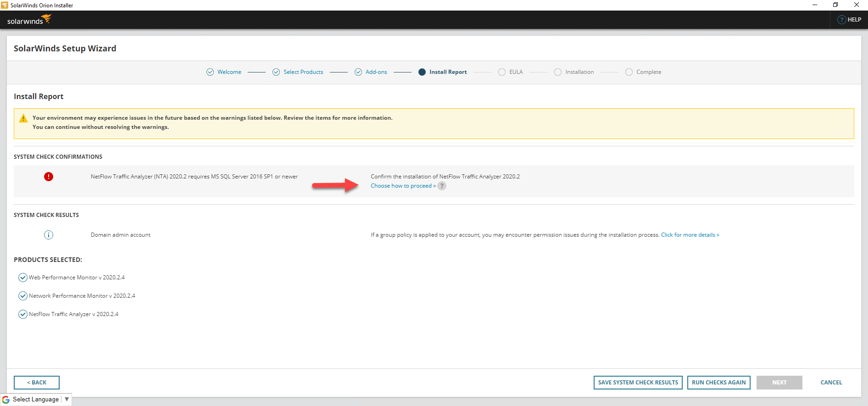The image size is (868, 406).
Task: Click the HELP text in header
Action: coord(854,20)
